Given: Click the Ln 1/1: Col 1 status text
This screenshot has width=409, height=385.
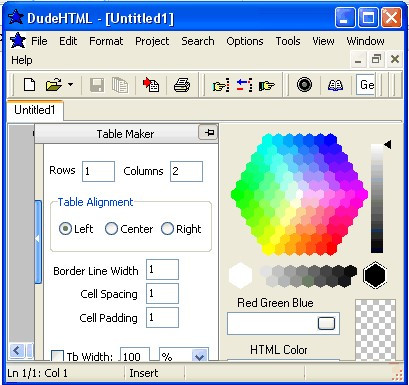Looking at the screenshot, I should pyautogui.click(x=37, y=373).
